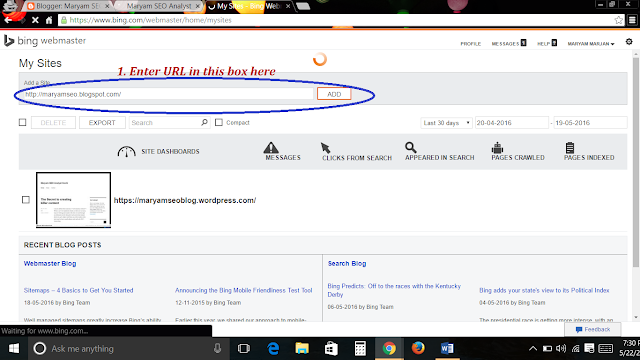The image size is (640, 360).
Task: Open the Last 30 days dropdown
Action: coord(446,123)
